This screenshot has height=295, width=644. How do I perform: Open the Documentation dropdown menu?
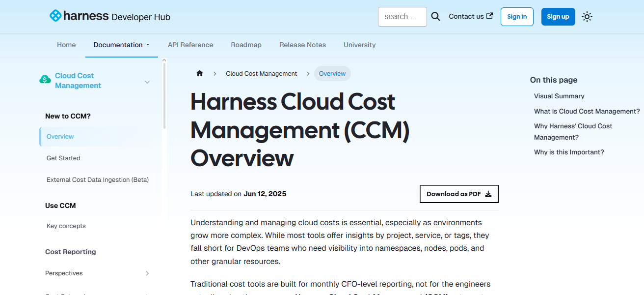[121, 45]
